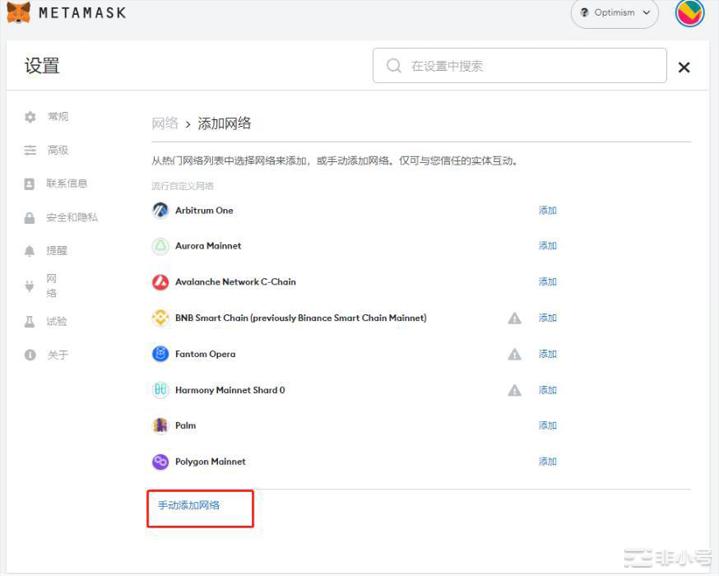Add the Polygon Mainnet network

click(x=547, y=462)
